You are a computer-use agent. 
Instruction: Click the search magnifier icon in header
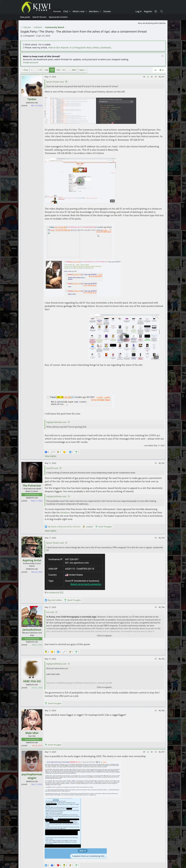[161, 11]
